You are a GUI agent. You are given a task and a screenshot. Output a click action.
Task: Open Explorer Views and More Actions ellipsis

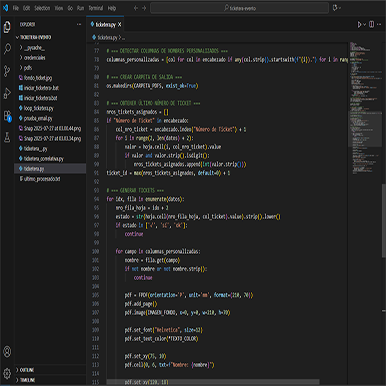[x=79, y=24]
